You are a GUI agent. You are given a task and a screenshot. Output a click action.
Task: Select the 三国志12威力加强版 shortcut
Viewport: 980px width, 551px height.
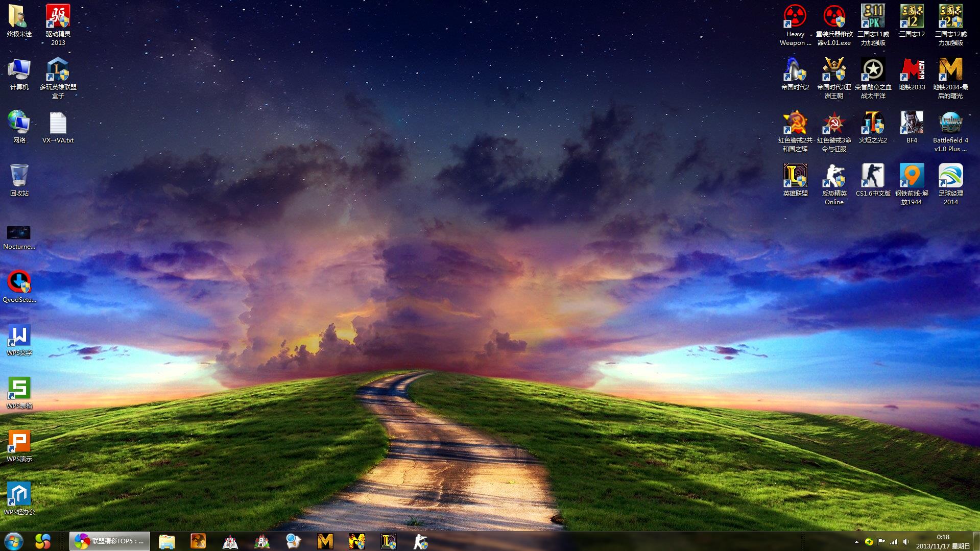(x=950, y=25)
